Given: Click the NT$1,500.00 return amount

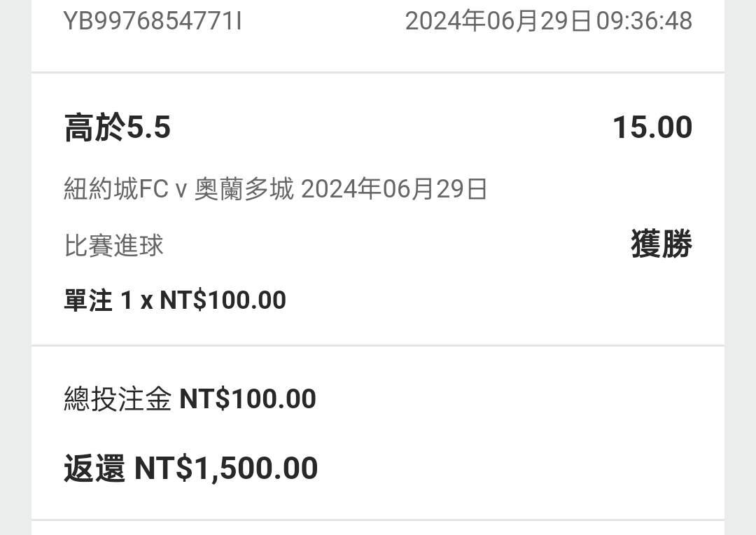Looking at the screenshot, I should 226,468.
